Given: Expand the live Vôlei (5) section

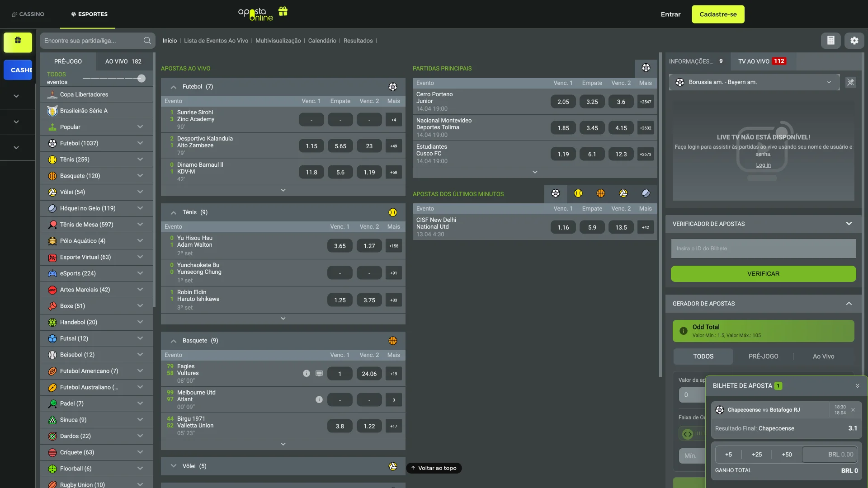Looking at the screenshot, I should [174, 466].
